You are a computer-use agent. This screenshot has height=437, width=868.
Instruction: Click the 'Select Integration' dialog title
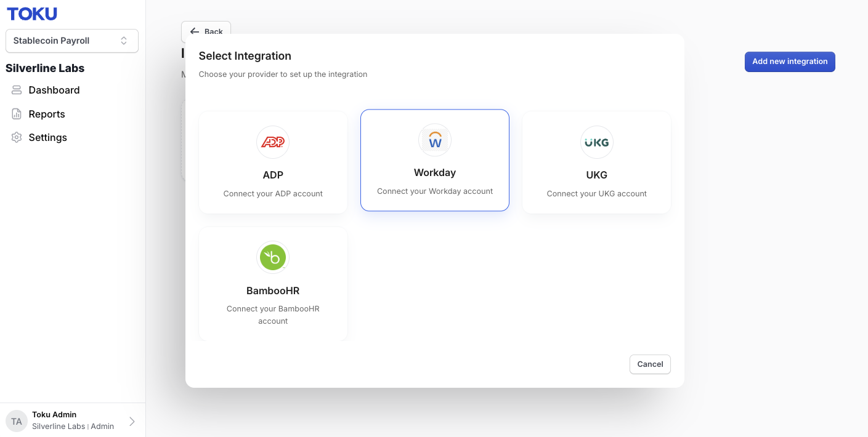pyautogui.click(x=245, y=56)
